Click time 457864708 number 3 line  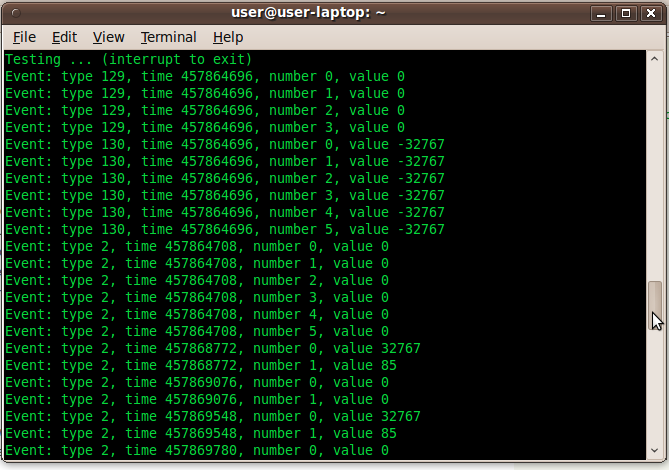pos(197,297)
